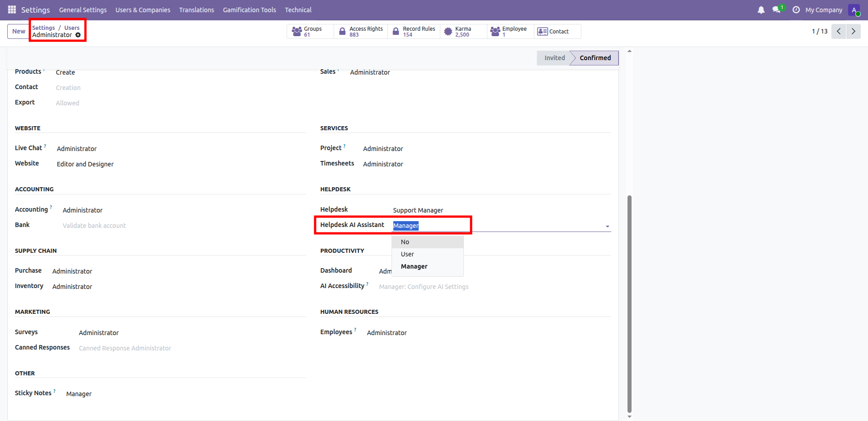Switch company via My Company
Image resolution: width=868 pixels, height=421 pixels.
pyautogui.click(x=824, y=10)
